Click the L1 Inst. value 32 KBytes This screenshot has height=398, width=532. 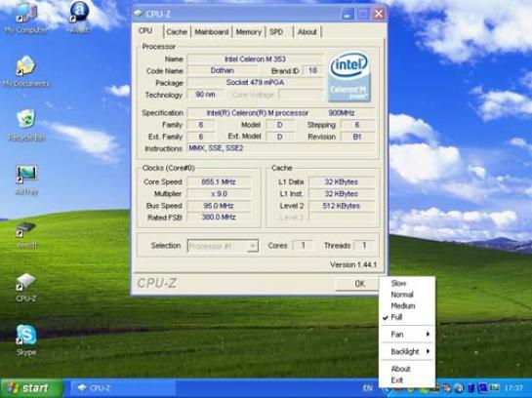[x=342, y=194]
